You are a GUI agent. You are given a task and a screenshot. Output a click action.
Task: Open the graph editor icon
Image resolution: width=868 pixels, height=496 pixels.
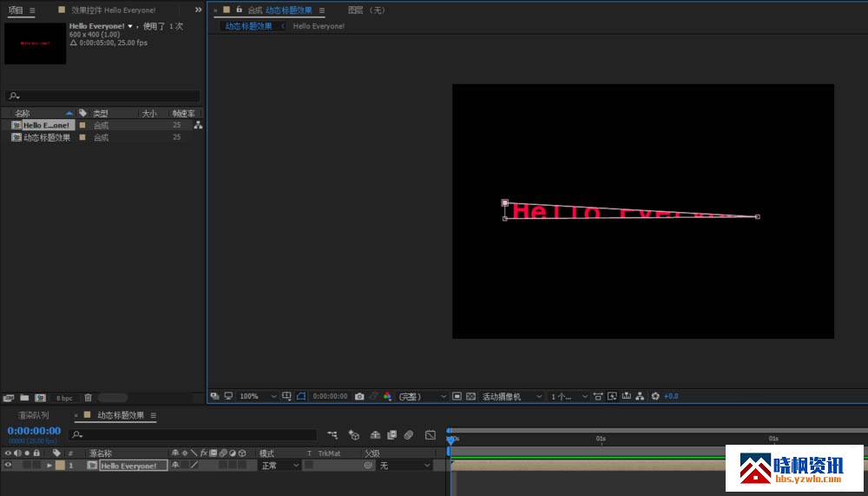click(431, 435)
